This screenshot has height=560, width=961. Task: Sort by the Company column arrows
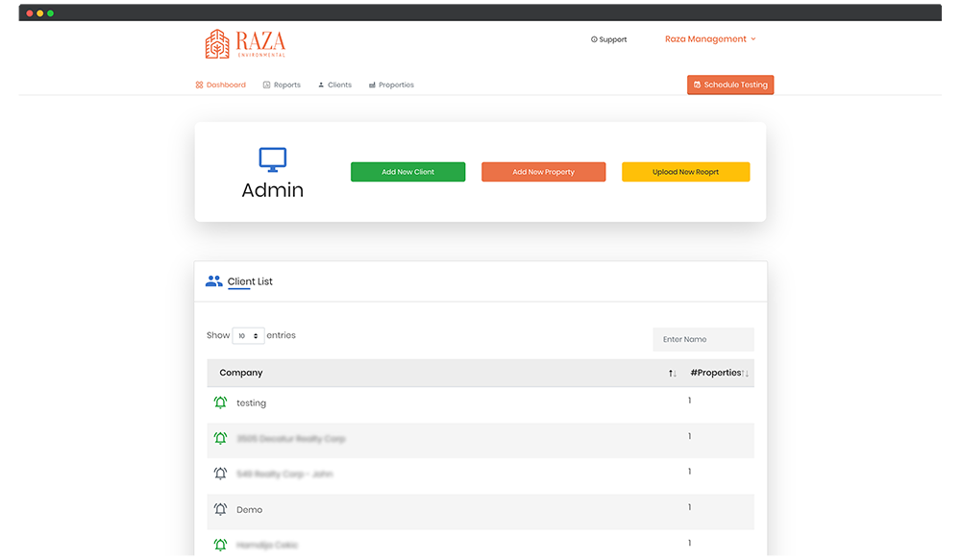673,373
